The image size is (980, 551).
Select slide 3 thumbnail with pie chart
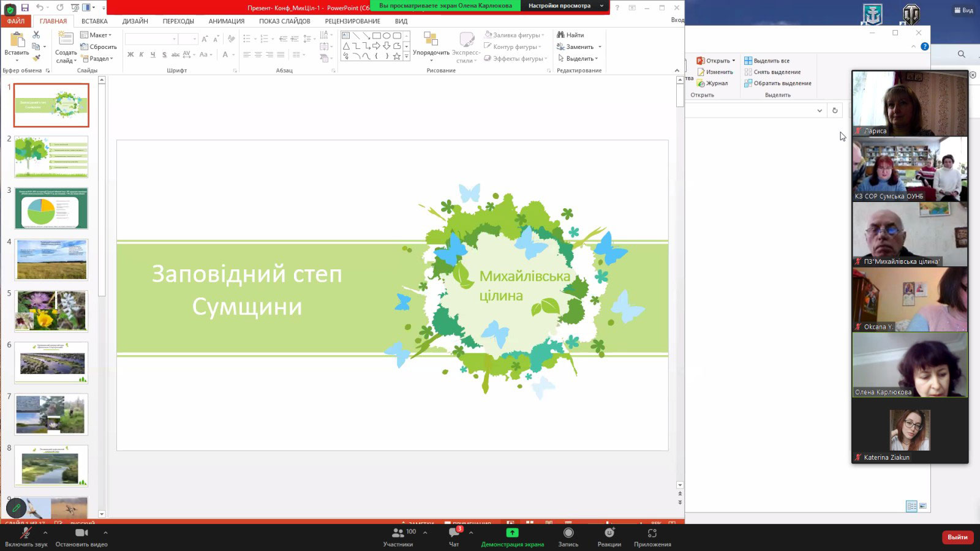51,208
